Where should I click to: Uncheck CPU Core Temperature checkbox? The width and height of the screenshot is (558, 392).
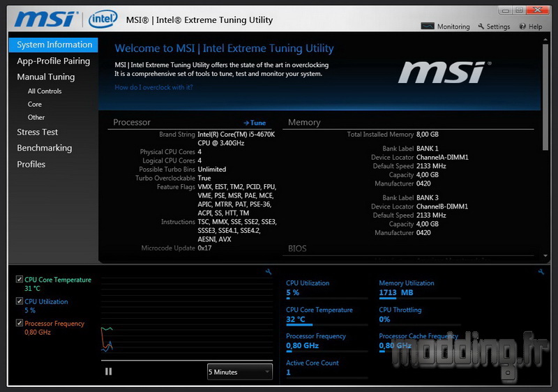[x=20, y=279]
